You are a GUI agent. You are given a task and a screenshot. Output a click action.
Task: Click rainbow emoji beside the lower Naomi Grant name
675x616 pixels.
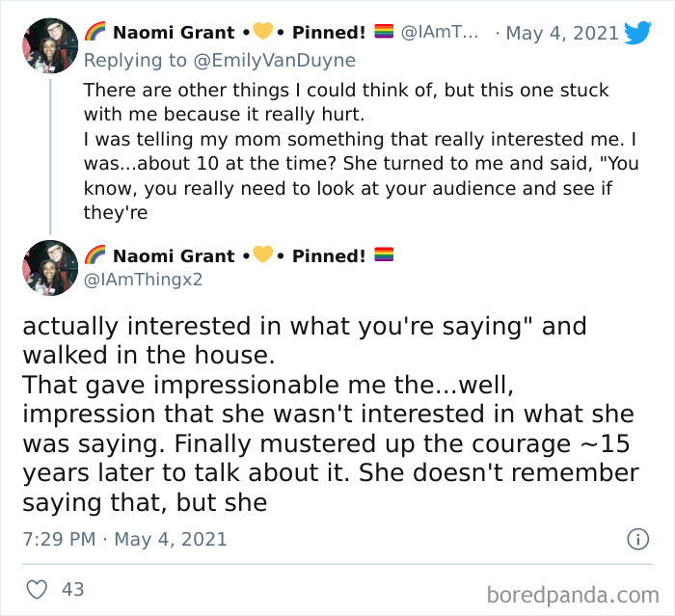(94, 255)
